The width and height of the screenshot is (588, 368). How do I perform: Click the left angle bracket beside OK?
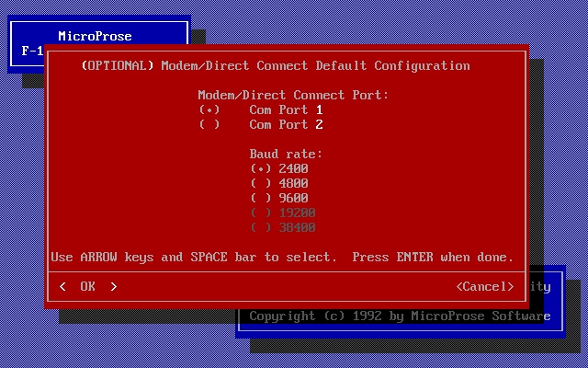tap(62, 286)
